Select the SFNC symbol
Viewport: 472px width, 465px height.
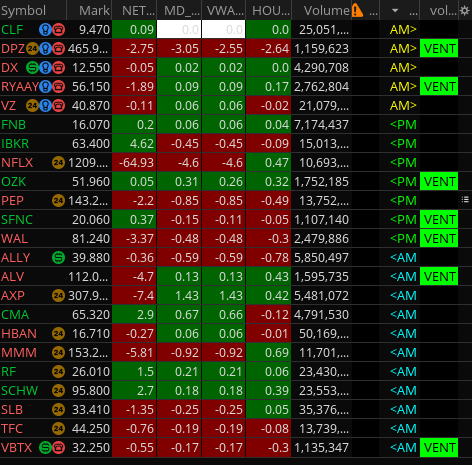pyautogui.click(x=17, y=220)
